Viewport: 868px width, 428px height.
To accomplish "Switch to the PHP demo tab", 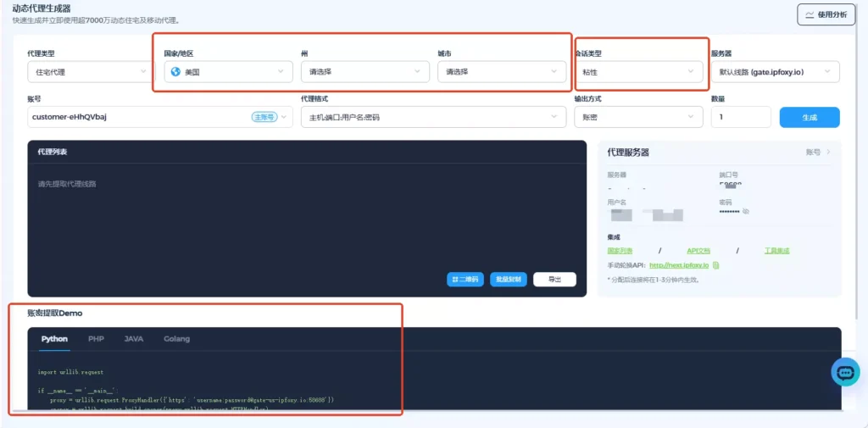I will click(96, 339).
